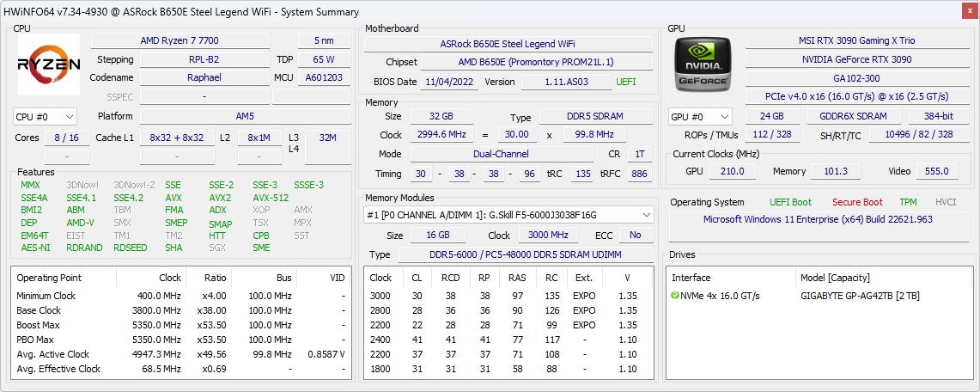The width and height of the screenshot is (980, 392).
Task: Click the AVX-512 feature label
Action: coord(271,197)
